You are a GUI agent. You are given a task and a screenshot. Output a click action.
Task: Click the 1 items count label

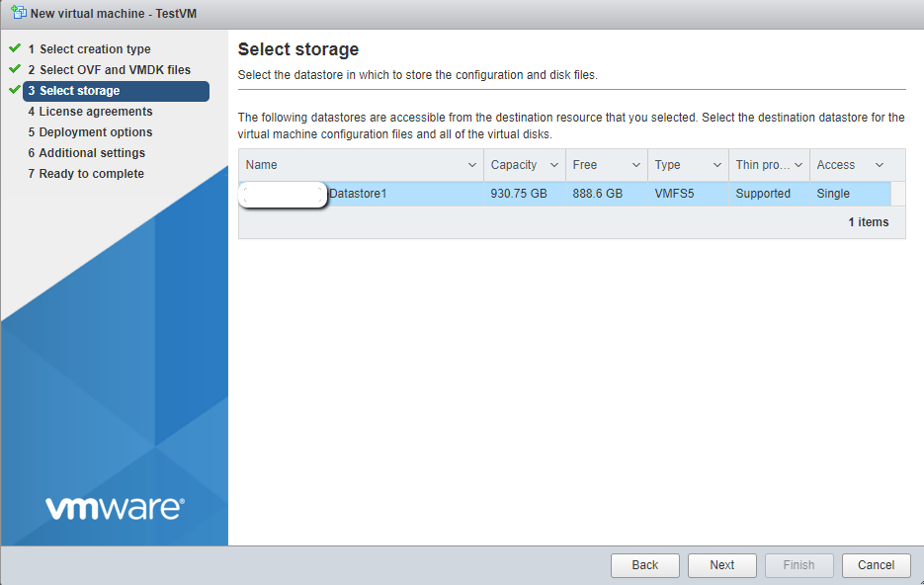pyautogui.click(x=869, y=222)
